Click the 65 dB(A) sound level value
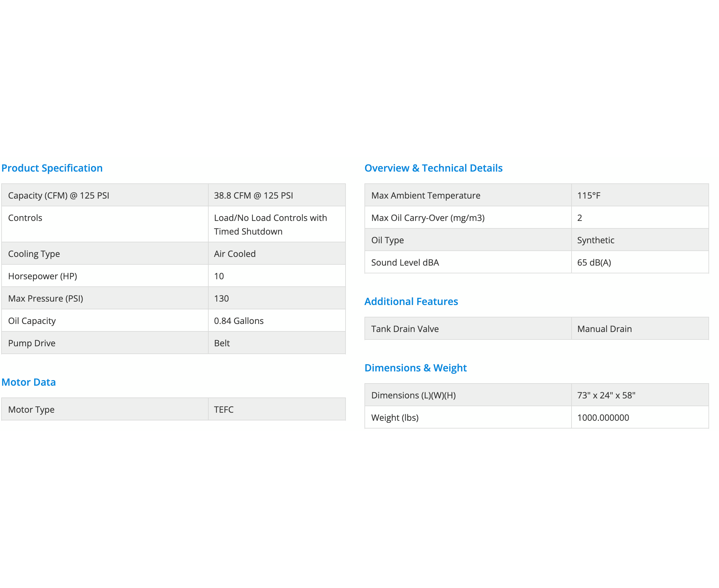This screenshot has height=588, width=719. [594, 263]
